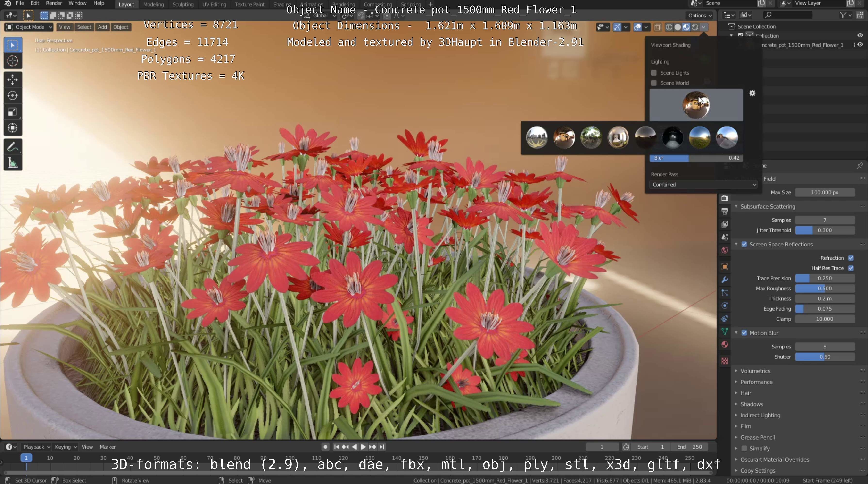This screenshot has height=484, width=868.
Task: Select the Select Box tool
Action: [13, 45]
